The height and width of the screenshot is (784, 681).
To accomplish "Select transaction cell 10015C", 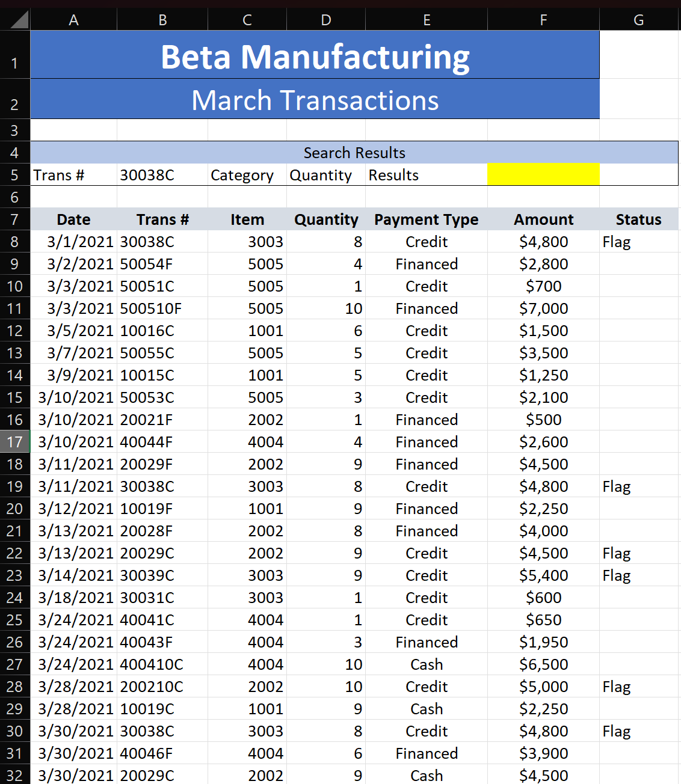I will (162, 375).
